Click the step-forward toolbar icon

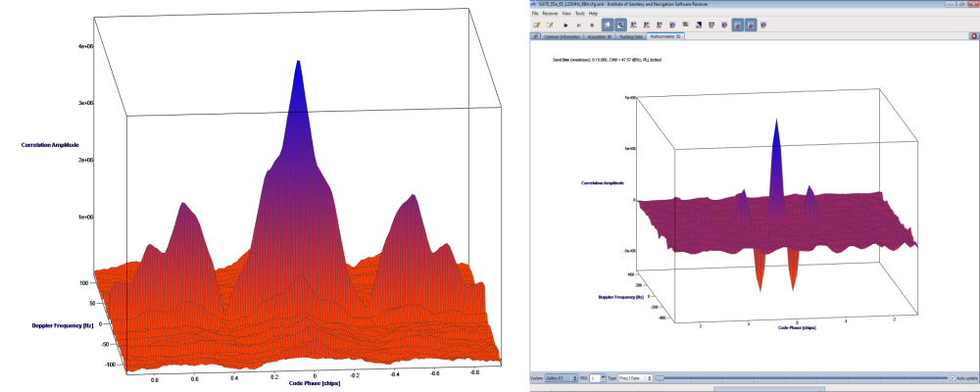pos(579,25)
